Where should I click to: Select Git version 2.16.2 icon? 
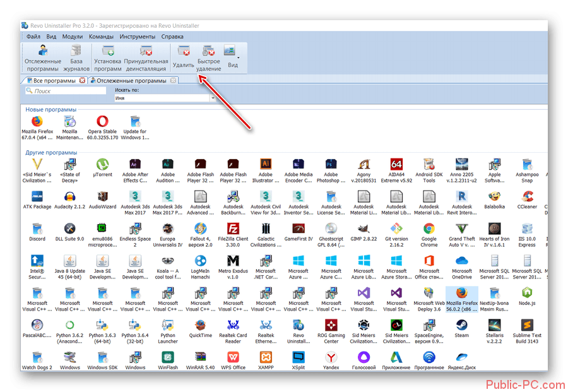tap(396, 235)
